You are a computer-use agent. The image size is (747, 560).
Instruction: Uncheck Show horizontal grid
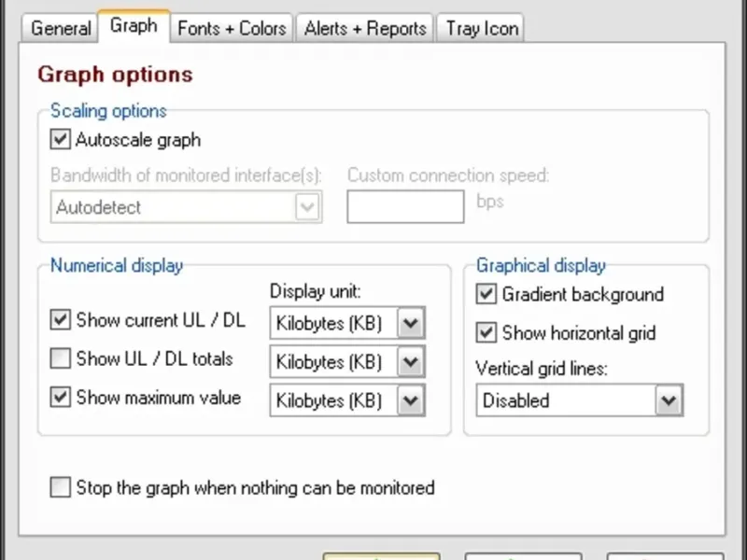[x=486, y=333]
